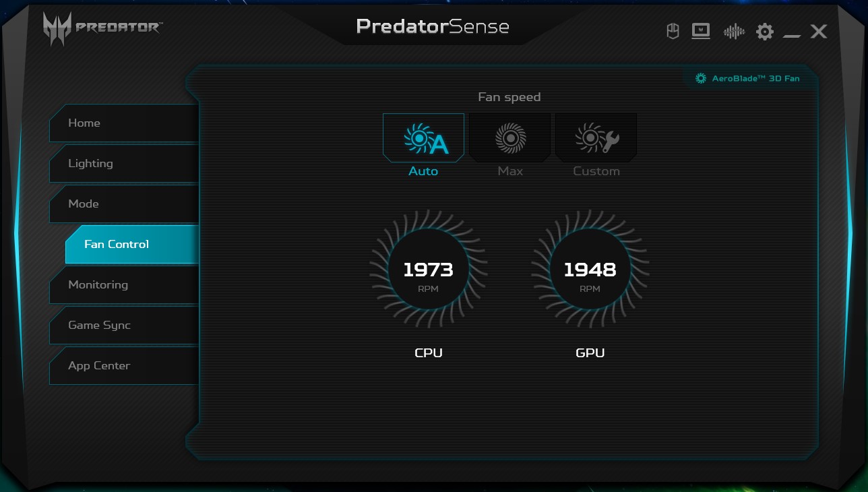
Task: Switch to the Mode tab
Action: 125,204
